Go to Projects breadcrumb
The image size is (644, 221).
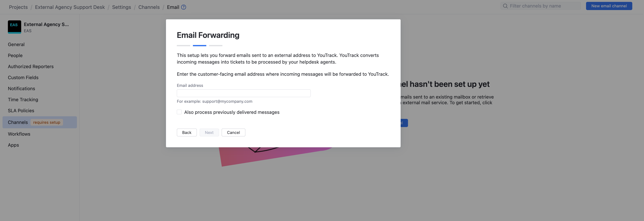click(18, 7)
